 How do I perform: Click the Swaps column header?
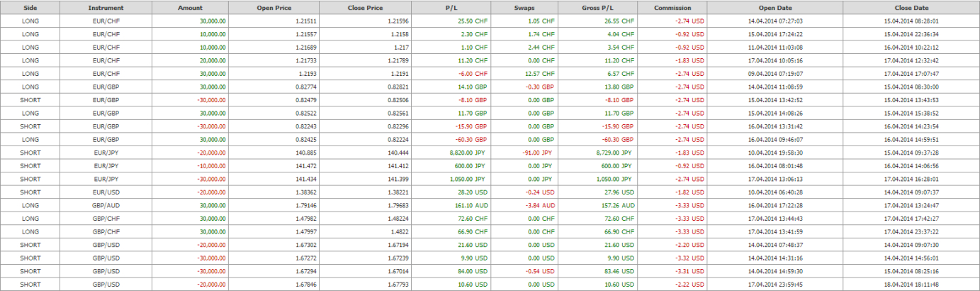(524, 7)
